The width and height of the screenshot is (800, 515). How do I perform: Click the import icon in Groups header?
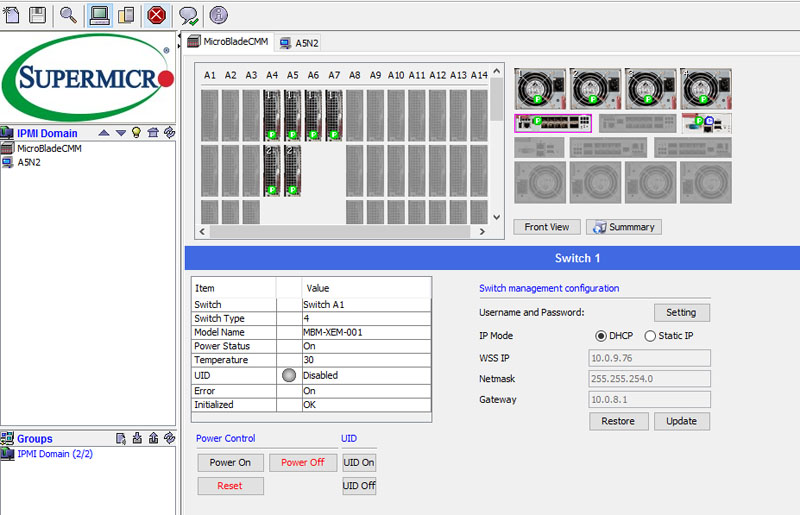click(137, 438)
